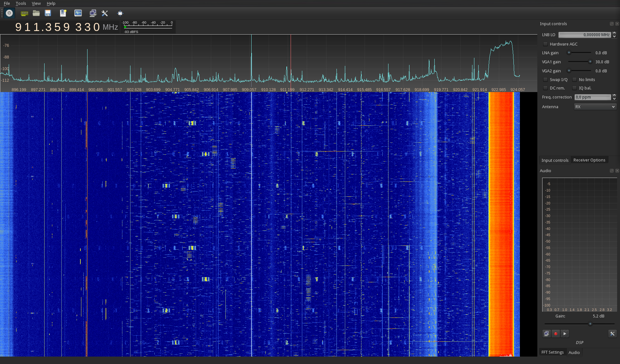Toggle the DSP power button in toolbar
Viewport: 620px width, 364px height.
coord(9,13)
